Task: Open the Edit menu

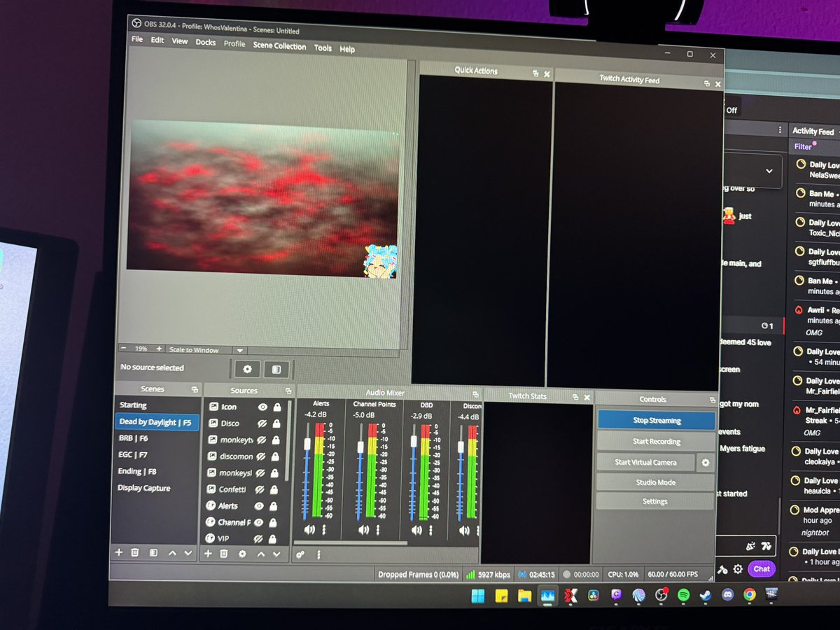Action: tap(157, 40)
